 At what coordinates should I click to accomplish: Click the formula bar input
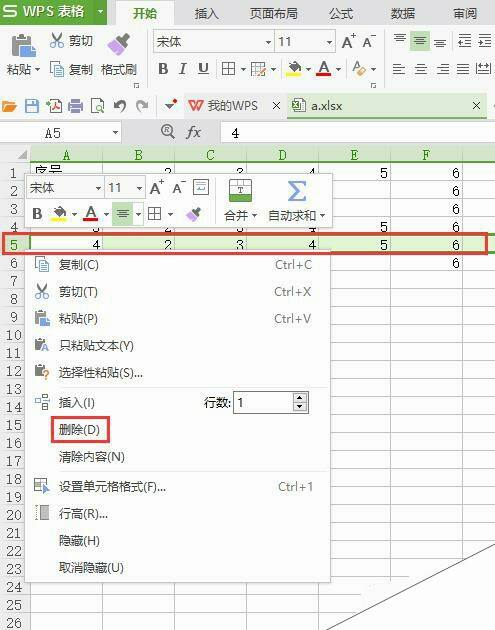(358, 133)
